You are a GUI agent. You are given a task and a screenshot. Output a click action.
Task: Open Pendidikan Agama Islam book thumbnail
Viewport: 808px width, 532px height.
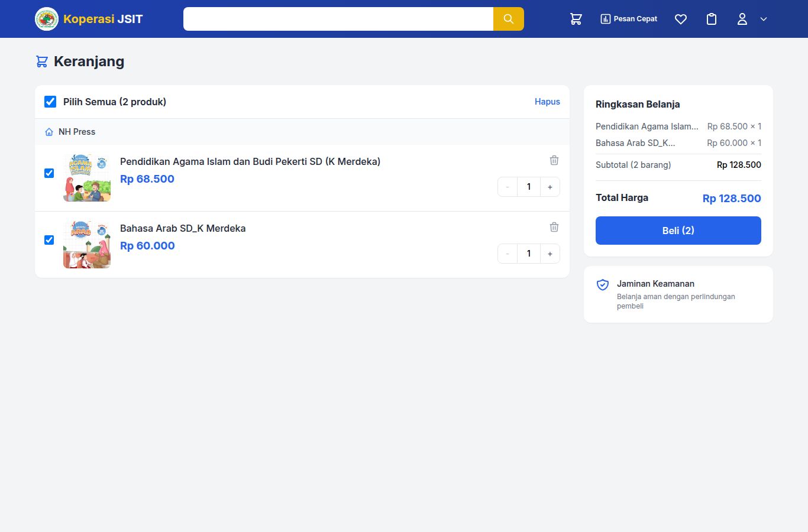(x=87, y=178)
